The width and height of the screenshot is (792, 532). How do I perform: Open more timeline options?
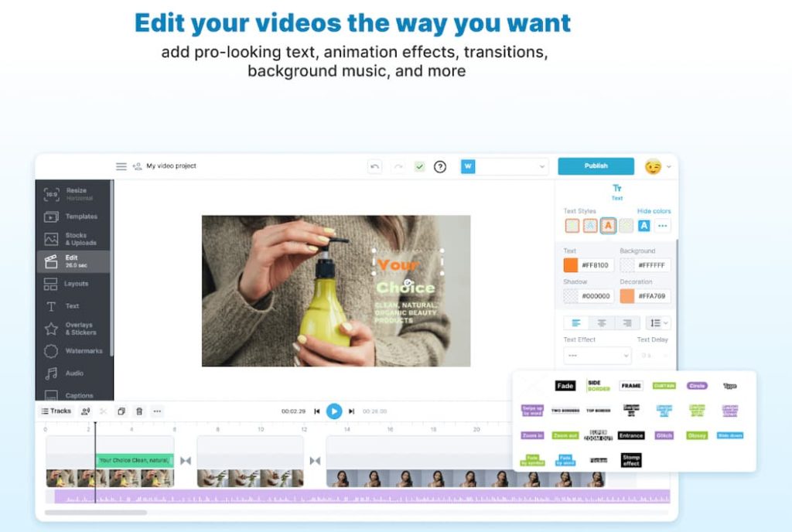(x=157, y=411)
